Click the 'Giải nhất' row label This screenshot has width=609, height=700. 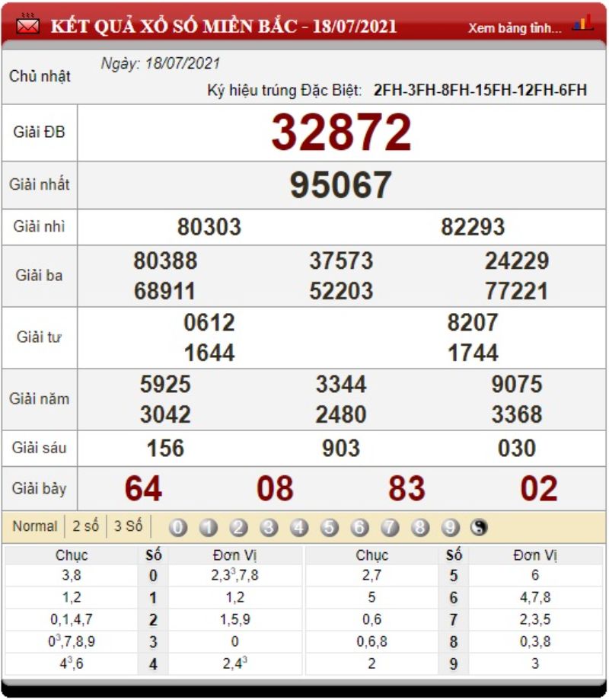tap(40, 184)
